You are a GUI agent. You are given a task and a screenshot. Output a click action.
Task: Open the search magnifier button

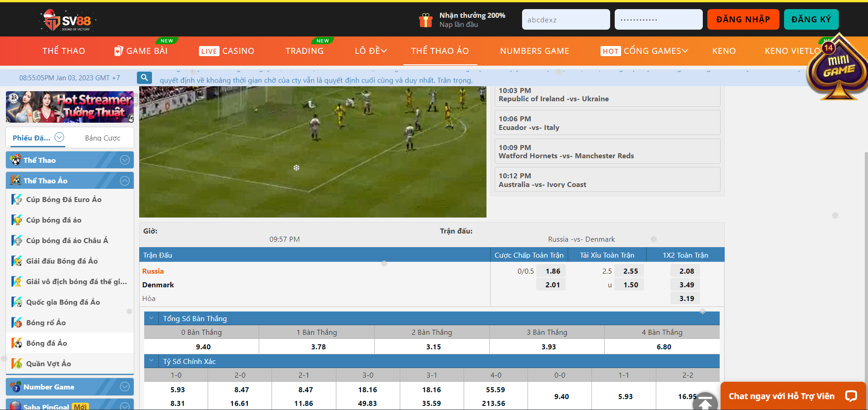(144, 78)
